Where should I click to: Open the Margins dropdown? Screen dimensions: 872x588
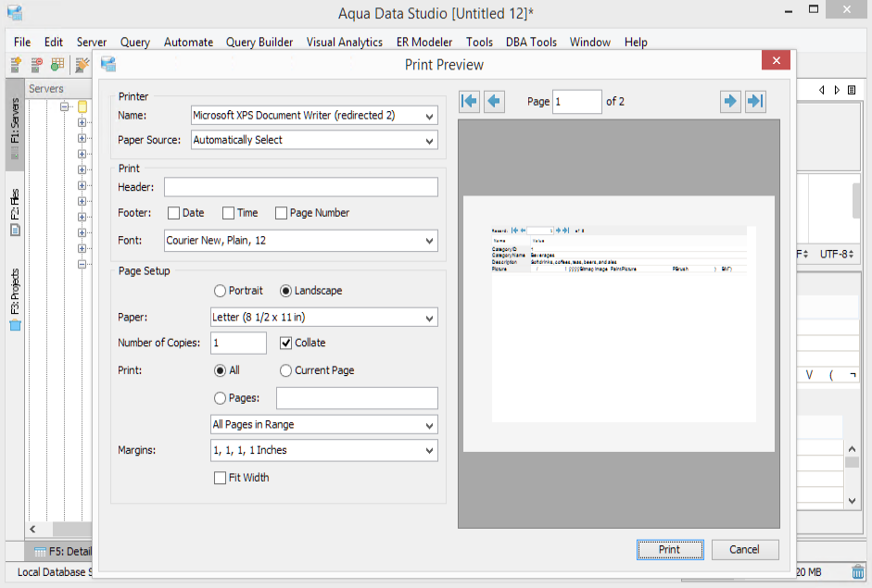point(324,450)
